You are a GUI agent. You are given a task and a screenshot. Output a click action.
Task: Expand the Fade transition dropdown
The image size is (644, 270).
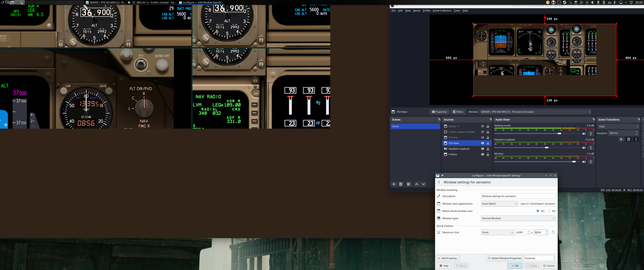tap(618, 127)
